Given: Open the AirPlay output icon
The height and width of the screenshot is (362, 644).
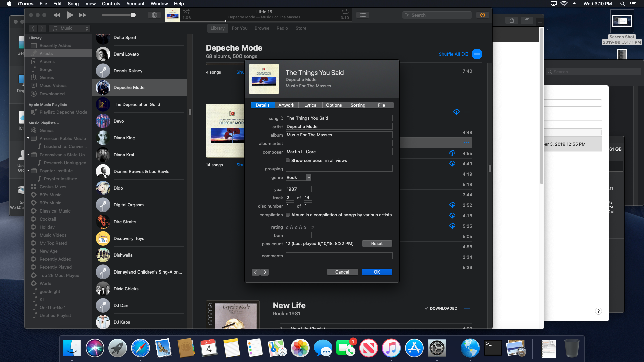Looking at the screenshot, I should tap(154, 15).
